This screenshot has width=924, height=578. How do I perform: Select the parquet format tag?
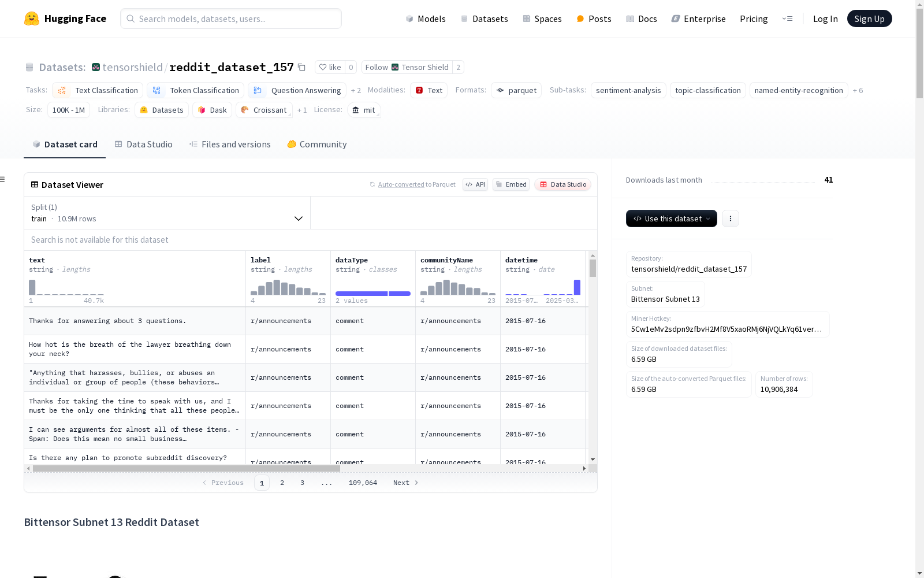coord(516,90)
